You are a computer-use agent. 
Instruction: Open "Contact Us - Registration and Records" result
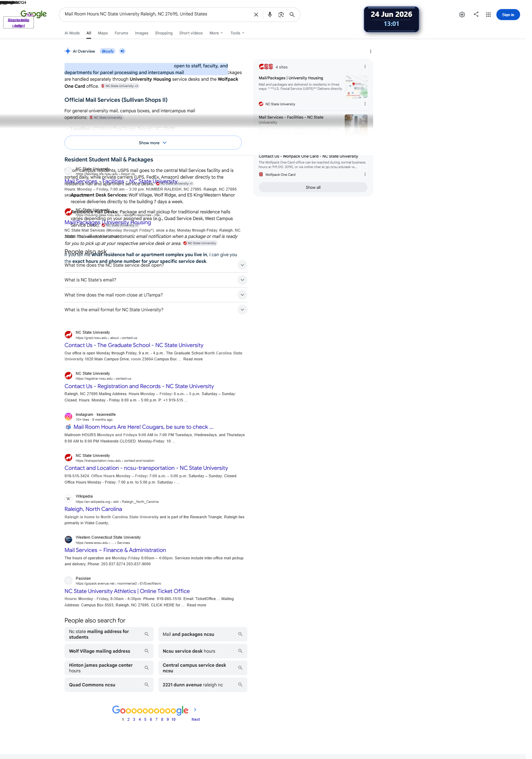pos(139,386)
